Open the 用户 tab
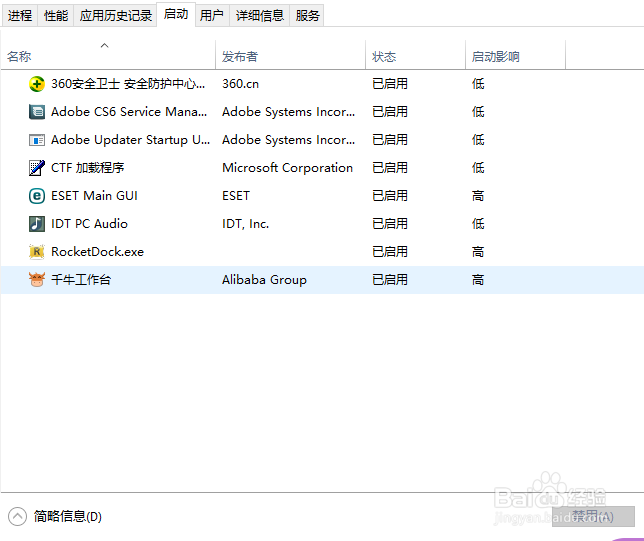644x541 pixels. pos(212,16)
